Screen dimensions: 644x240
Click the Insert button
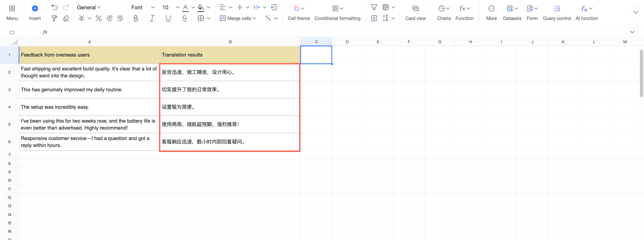35,13
